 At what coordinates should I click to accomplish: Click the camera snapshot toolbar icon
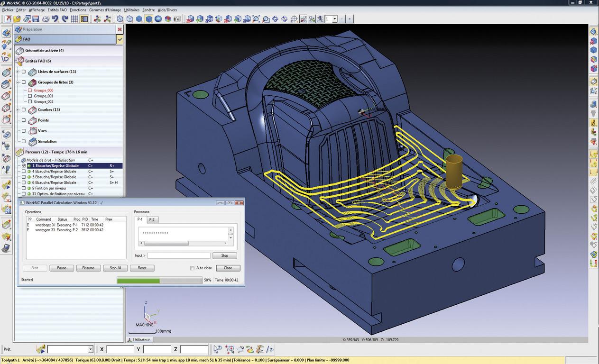[177, 19]
